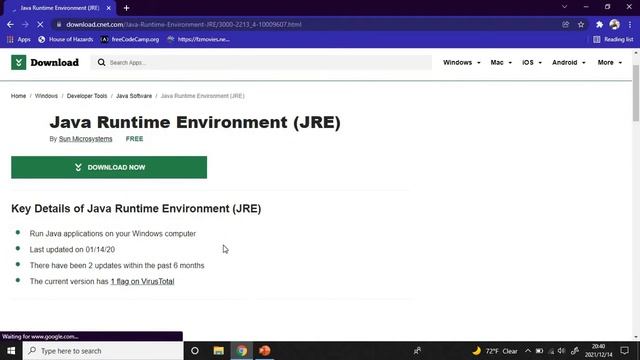Click the taskbar clock and date
The image size is (640, 360).
point(598,351)
